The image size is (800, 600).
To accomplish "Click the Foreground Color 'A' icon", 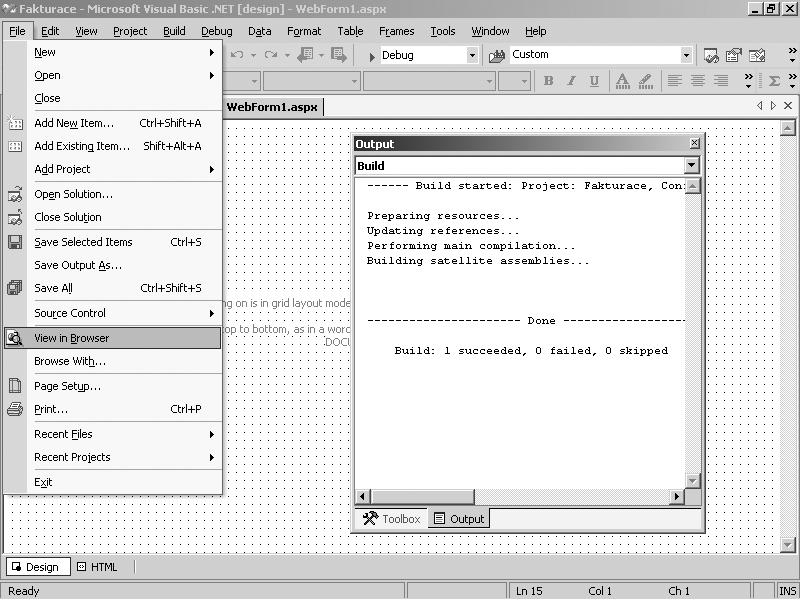I will click(622, 81).
